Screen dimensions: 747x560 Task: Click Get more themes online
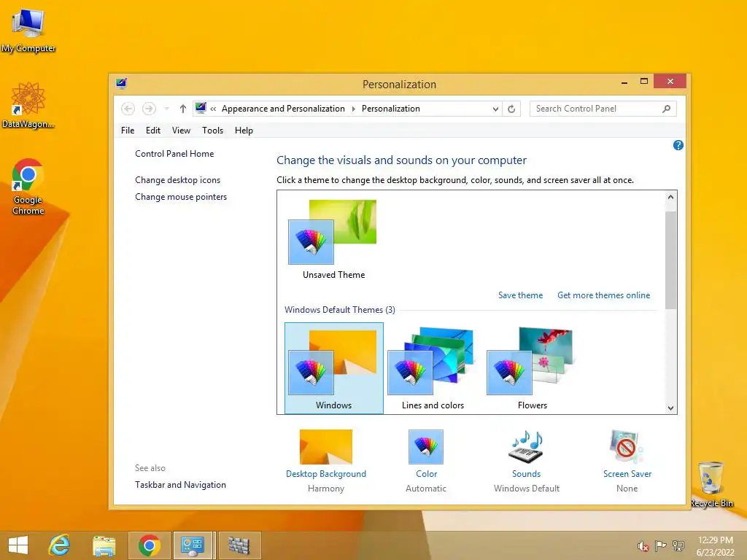[x=603, y=295]
